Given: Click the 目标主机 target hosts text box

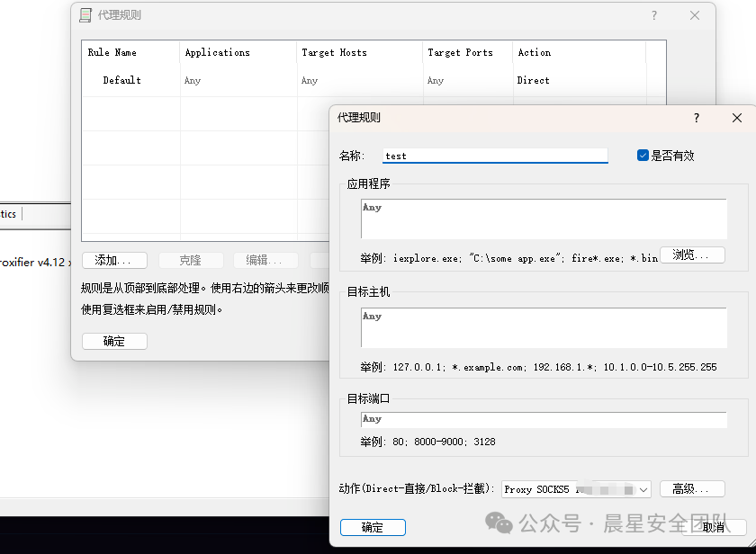Looking at the screenshot, I should 544,327.
